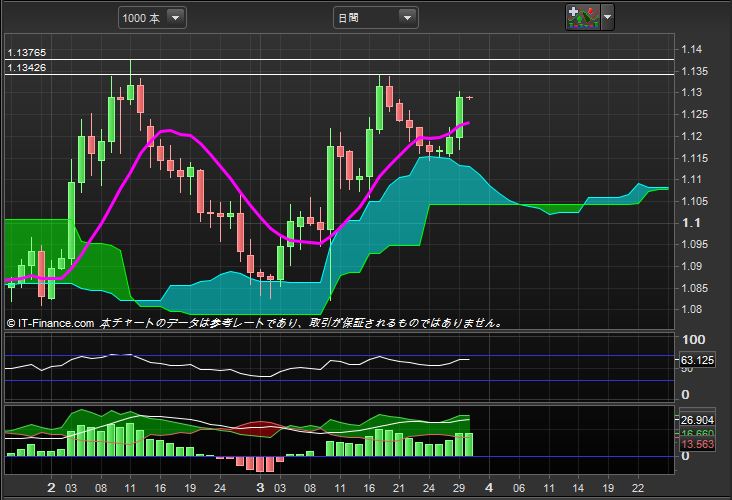Click the month 3 marker on the date axis
Image resolution: width=732 pixels, height=500 pixels.
260,488
